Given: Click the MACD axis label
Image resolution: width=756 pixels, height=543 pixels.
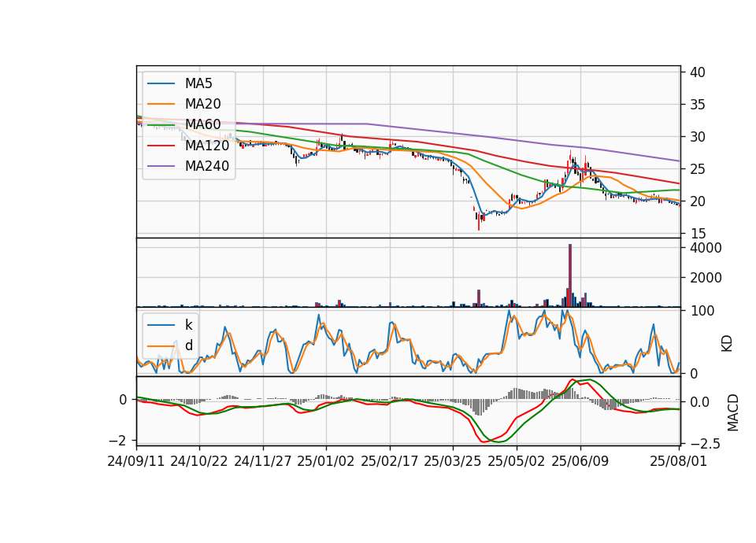Looking at the screenshot, I should (733, 412).
